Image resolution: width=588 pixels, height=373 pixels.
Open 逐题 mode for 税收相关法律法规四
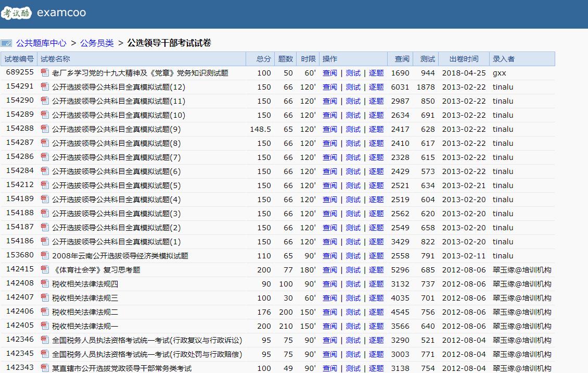pyautogui.click(x=376, y=284)
